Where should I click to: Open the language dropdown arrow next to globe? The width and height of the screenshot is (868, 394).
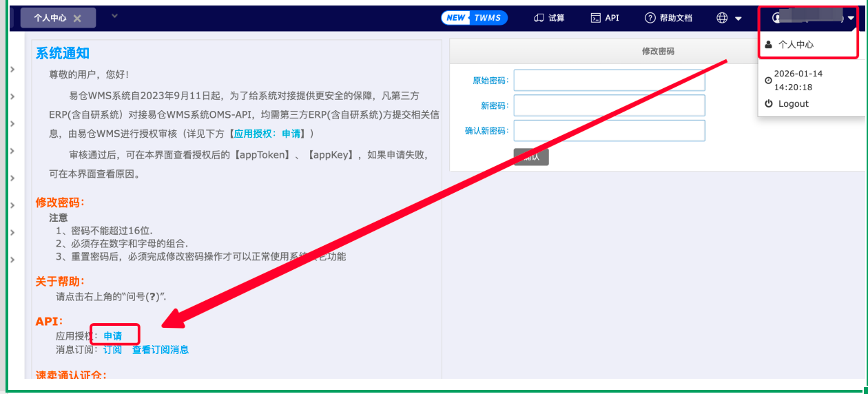(738, 19)
